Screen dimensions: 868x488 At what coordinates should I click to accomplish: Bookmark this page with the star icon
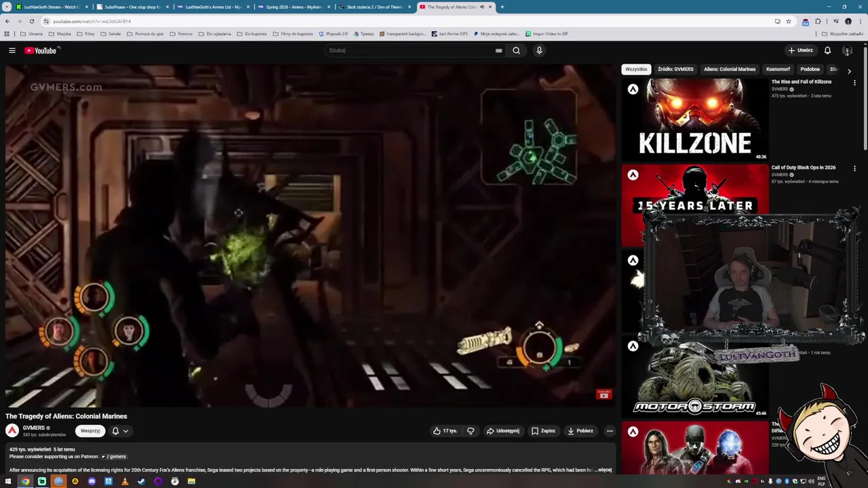coord(788,21)
